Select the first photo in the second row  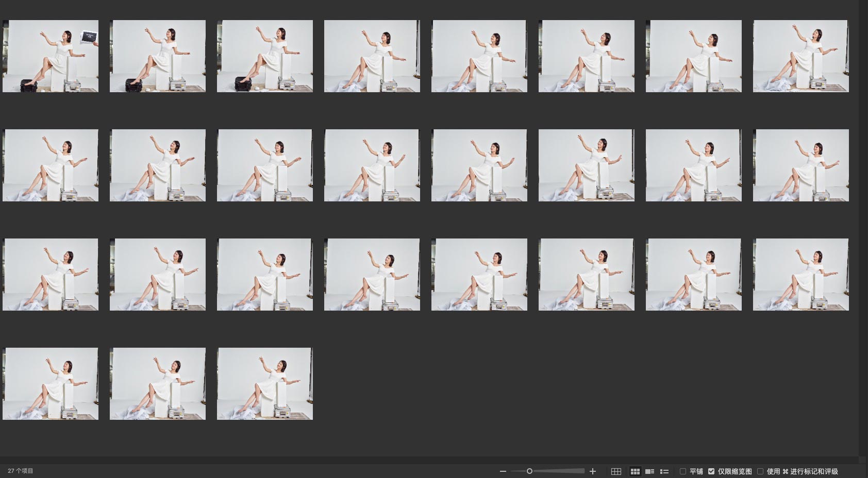pyautogui.click(x=51, y=165)
